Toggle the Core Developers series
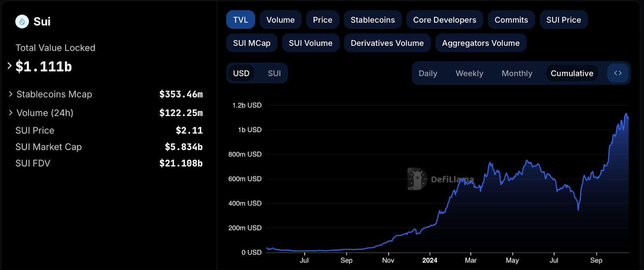Viewport: 644px width, 270px height. click(445, 20)
